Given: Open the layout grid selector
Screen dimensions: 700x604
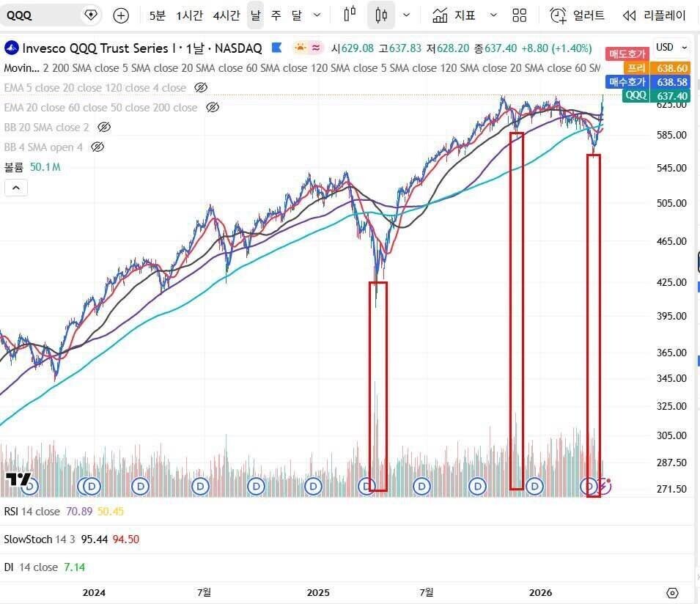Looking at the screenshot, I should 520,15.
